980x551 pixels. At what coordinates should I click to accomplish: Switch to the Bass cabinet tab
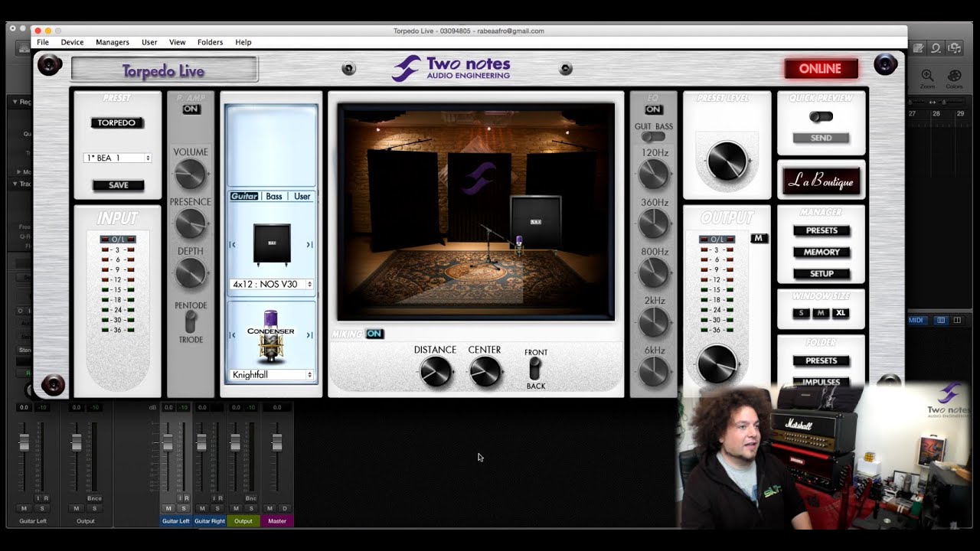[274, 197]
